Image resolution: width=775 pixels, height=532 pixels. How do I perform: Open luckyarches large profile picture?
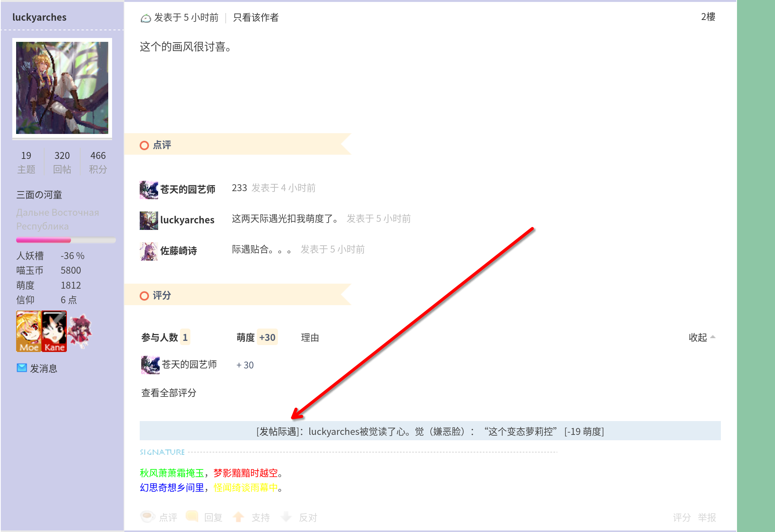point(62,88)
